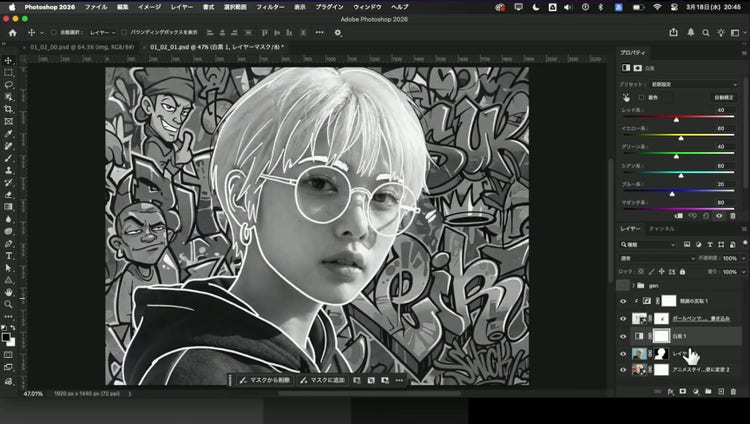The height and width of the screenshot is (424, 750).
Task: Hide the 白黒 1 adjustment layer
Action: pyautogui.click(x=623, y=336)
